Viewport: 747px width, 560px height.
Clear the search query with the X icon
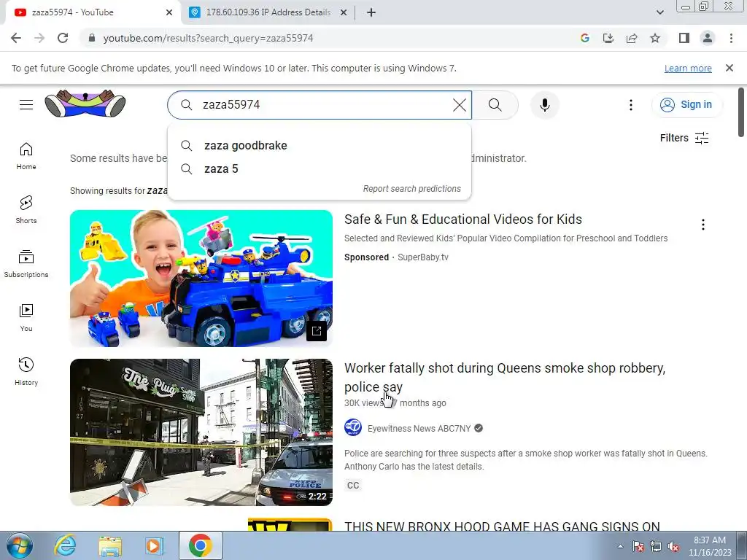(460, 105)
